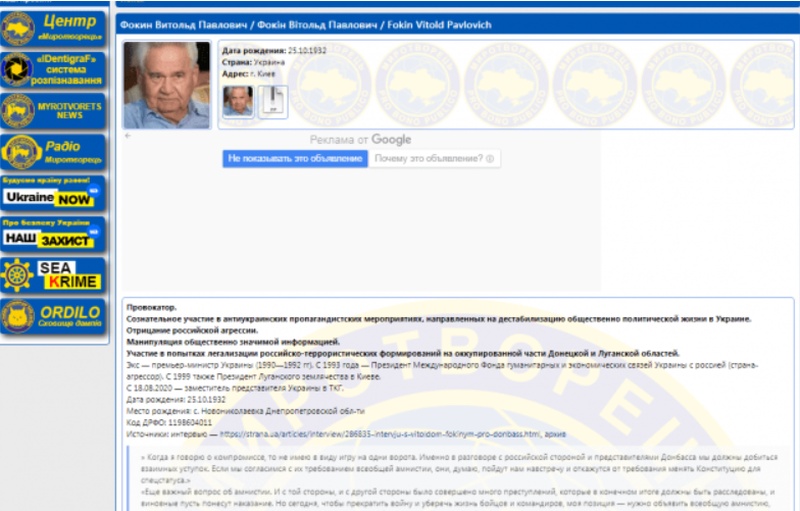Click 'Почему это объявление?' option
This screenshot has width=800, height=511.
click(x=429, y=158)
